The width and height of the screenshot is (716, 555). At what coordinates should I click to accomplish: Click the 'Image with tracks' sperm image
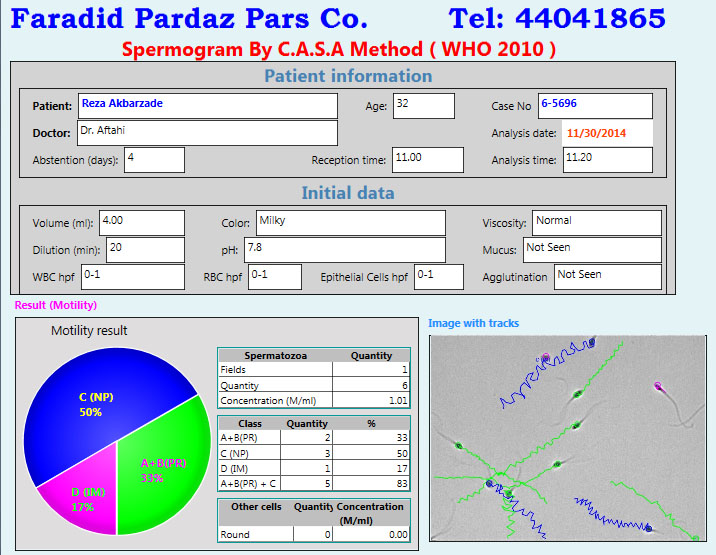[568, 439]
